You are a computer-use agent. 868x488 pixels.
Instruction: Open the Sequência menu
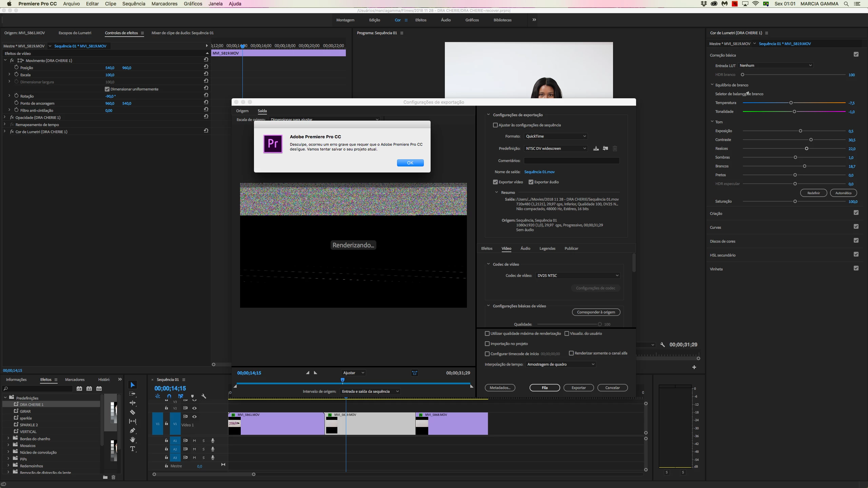(134, 4)
